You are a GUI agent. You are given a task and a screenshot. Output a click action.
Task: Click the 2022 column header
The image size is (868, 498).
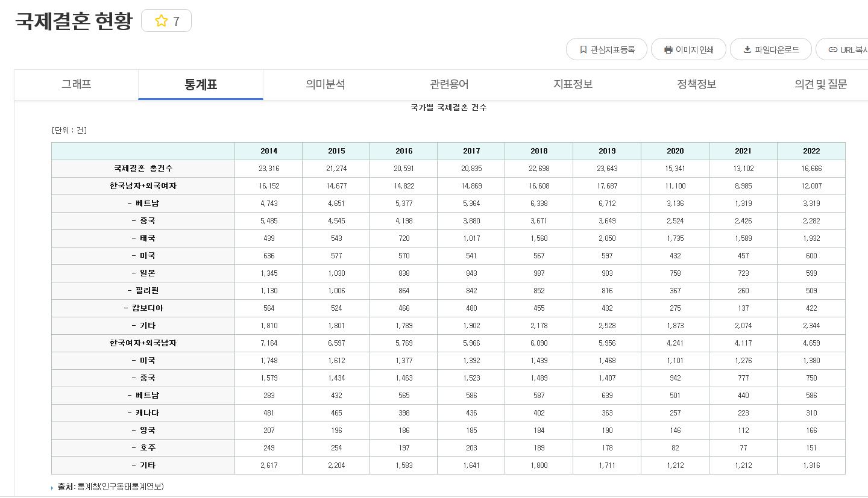[811, 151]
